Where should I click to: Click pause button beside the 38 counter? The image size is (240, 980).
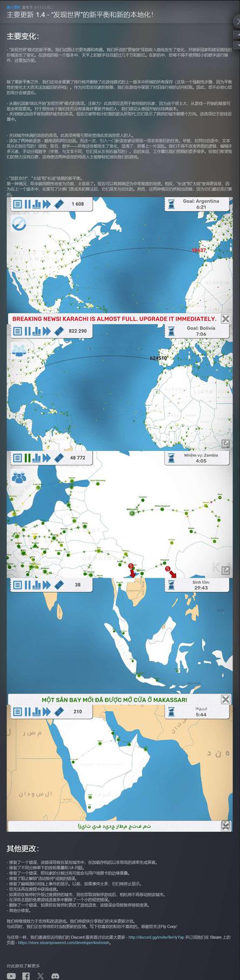click(x=28, y=585)
